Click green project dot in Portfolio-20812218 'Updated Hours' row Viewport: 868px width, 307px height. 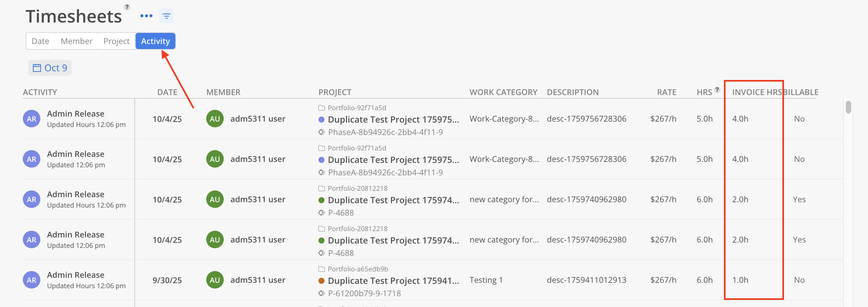(321, 200)
